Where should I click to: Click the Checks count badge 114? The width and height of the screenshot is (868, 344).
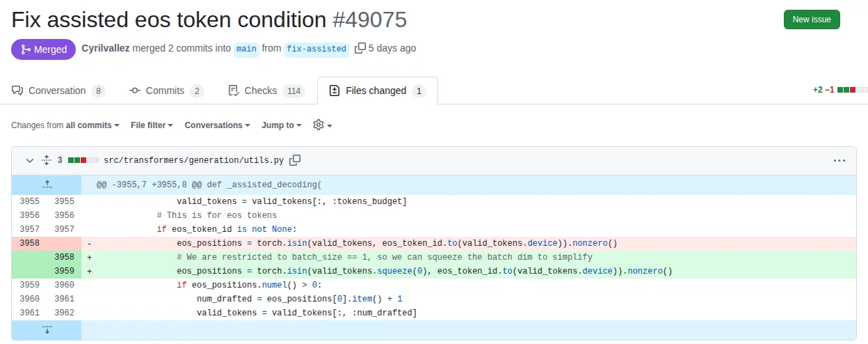(x=294, y=91)
